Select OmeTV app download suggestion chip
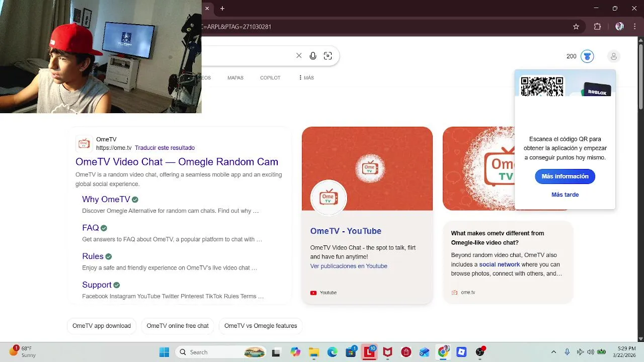The height and width of the screenshot is (362, 644). point(102,326)
